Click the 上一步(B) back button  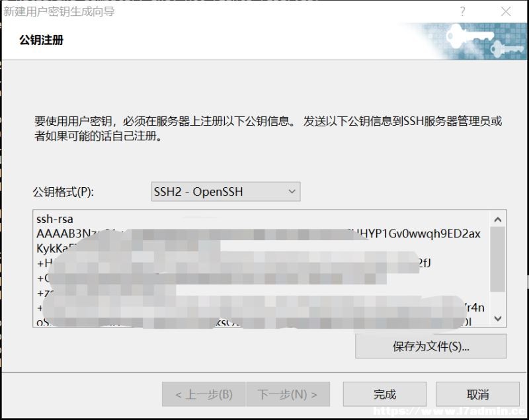click(x=204, y=394)
